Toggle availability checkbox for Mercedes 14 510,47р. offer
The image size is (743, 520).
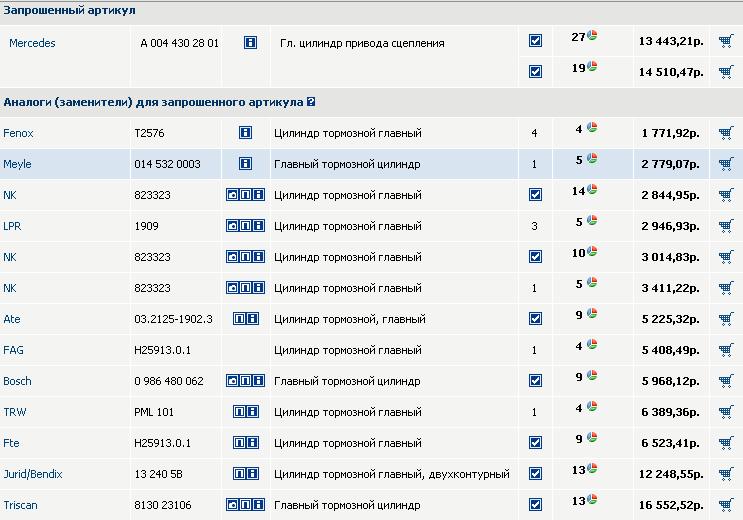pos(535,72)
